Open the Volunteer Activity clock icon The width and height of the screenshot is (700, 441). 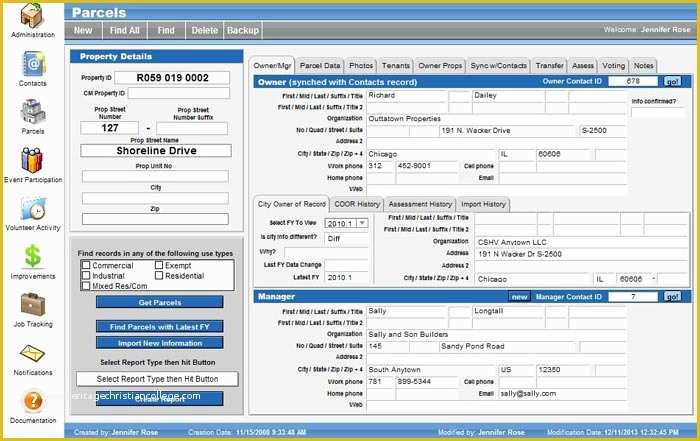32,208
